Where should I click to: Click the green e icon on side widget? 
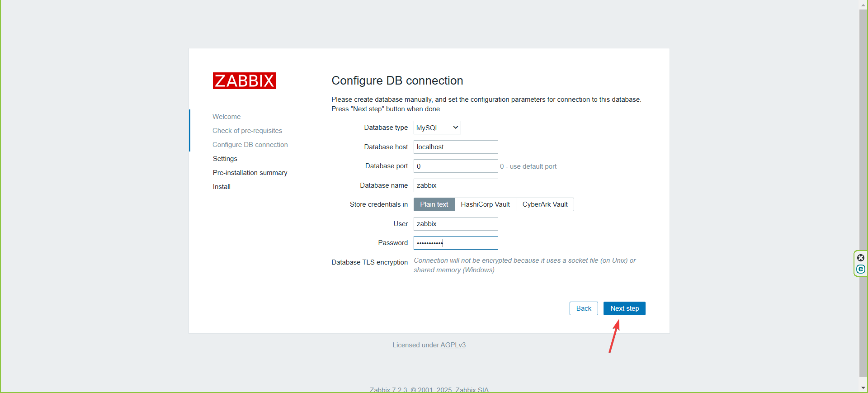click(861, 269)
